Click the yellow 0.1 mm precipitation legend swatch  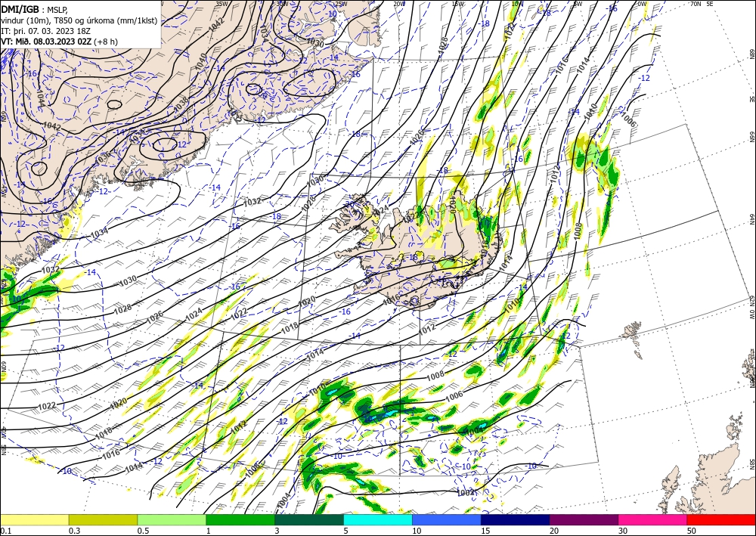[x=34, y=520]
